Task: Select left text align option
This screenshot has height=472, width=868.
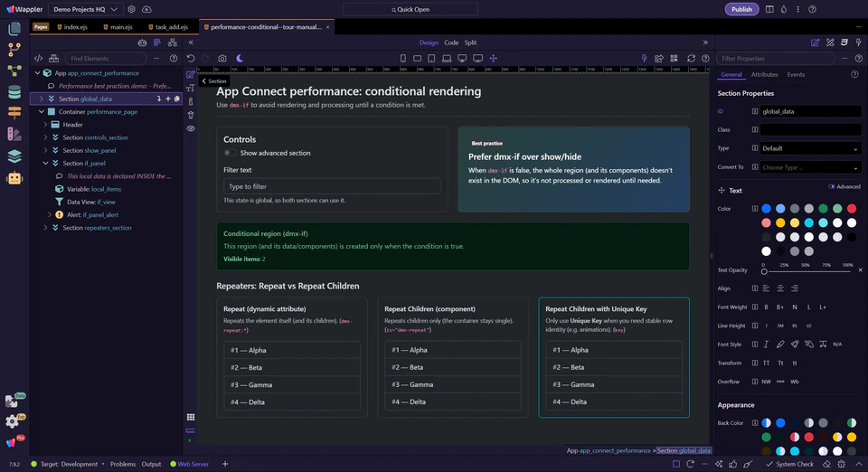Action: 766,288
